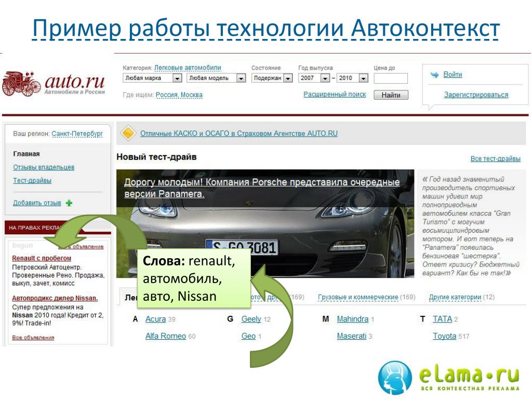The height and width of the screenshot is (399, 532).
Task: Open the 2010 end year dropdown
Action: [x=353, y=78]
